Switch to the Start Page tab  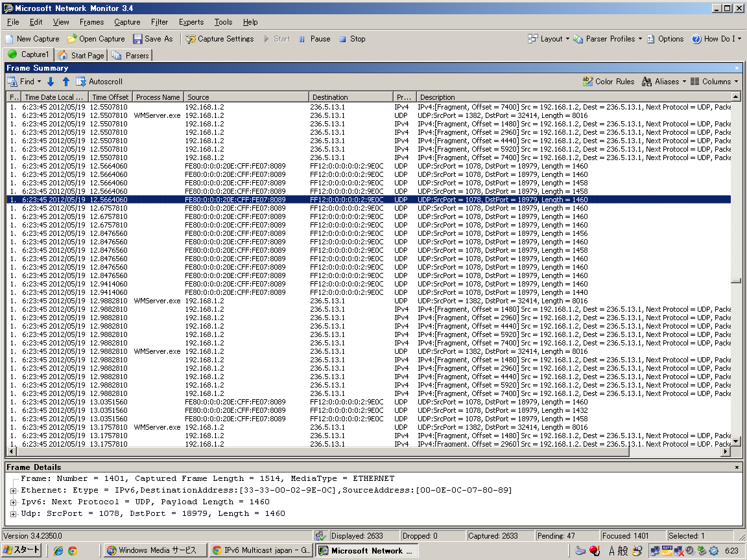tap(81, 55)
